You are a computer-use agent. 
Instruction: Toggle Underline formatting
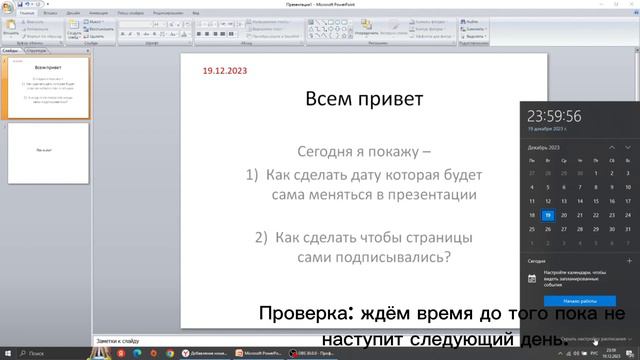(x=138, y=34)
